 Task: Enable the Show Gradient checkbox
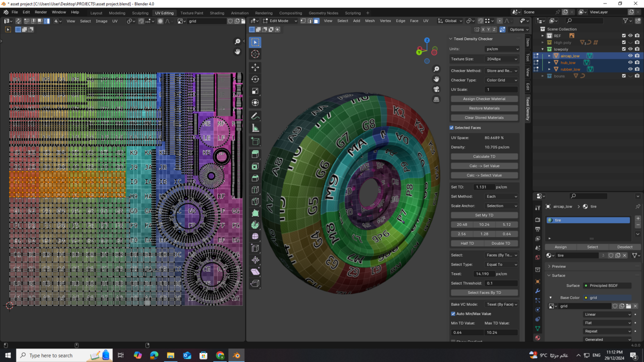click(x=453, y=341)
